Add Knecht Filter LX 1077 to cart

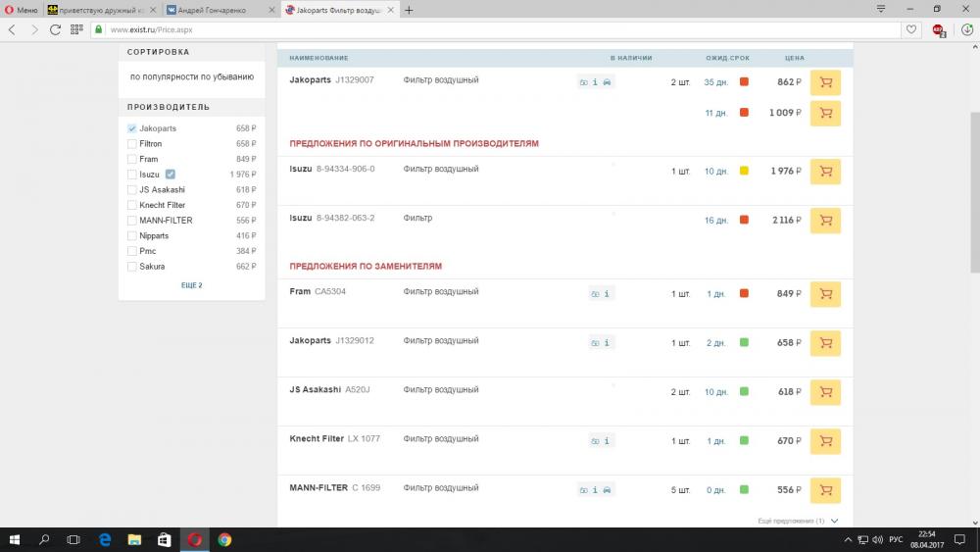tap(825, 441)
